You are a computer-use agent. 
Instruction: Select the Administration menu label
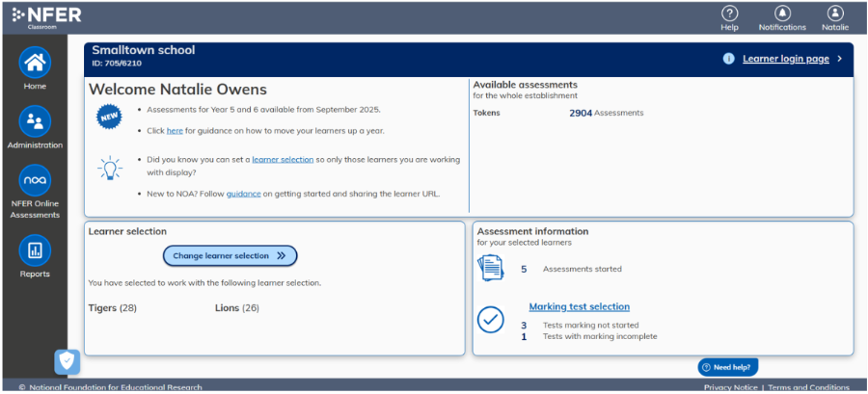35,145
